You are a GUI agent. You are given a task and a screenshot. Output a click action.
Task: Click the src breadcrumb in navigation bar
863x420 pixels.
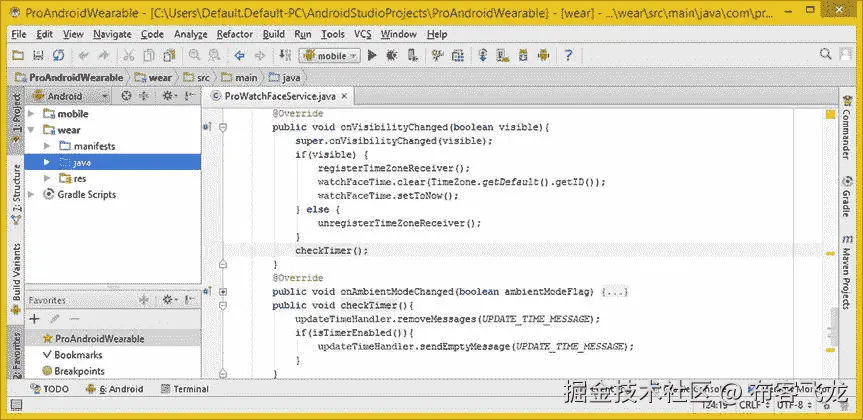tap(196, 78)
